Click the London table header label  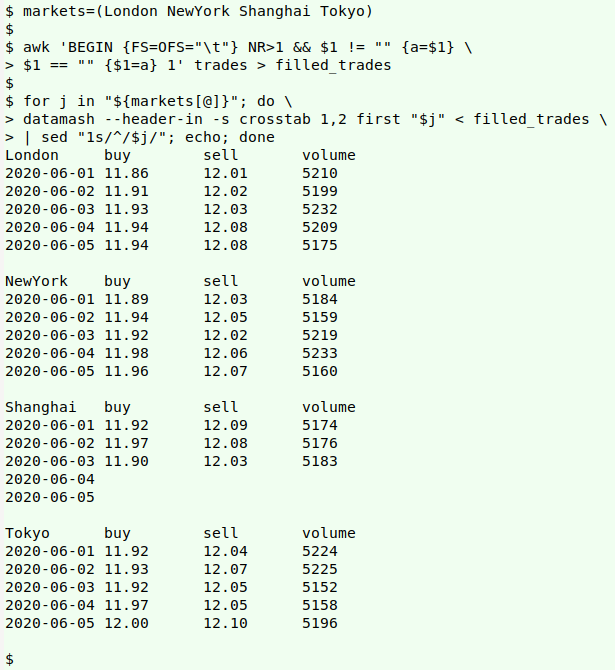[32, 156]
